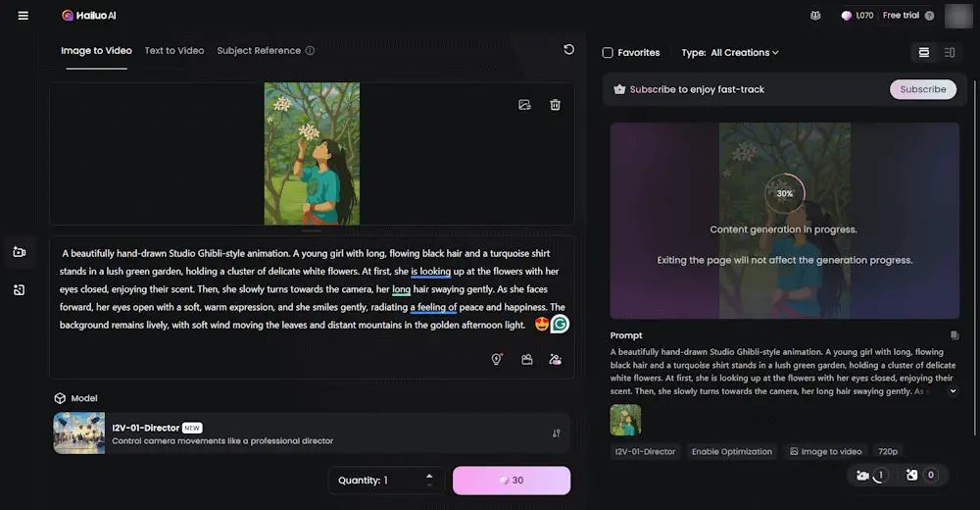The height and width of the screenshot is (510, 980).
Task: Delete the uploaded image with trash icon
Action: tap(555, 105)
